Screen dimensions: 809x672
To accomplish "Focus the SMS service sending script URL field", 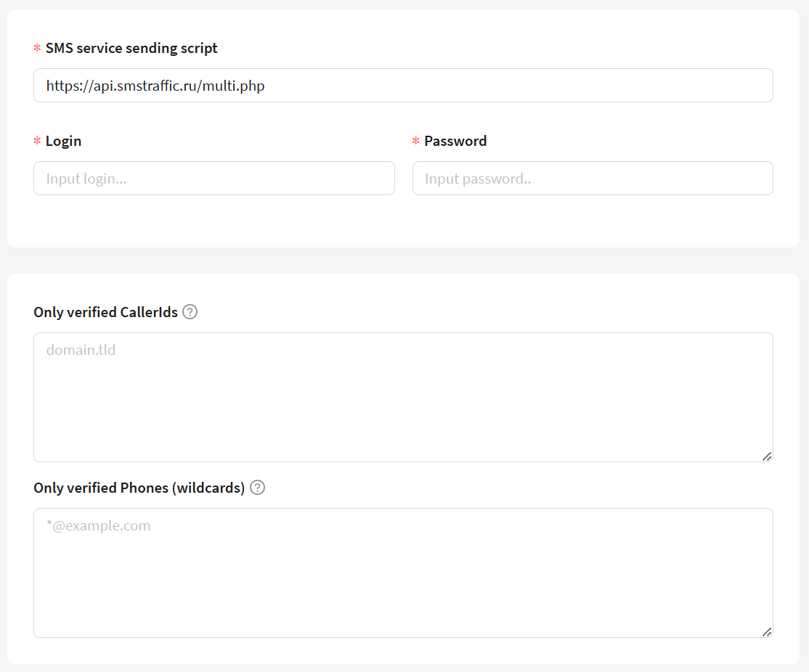I will pos(403,86).
